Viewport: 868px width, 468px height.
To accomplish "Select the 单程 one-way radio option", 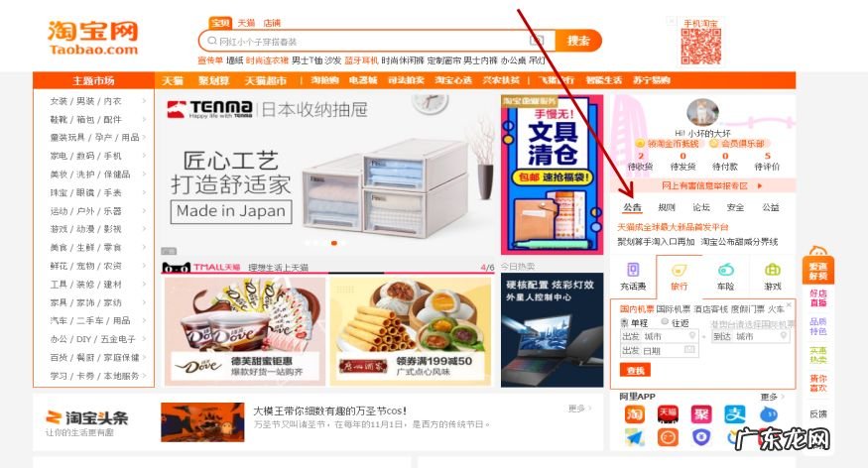I will click(624, 322).
